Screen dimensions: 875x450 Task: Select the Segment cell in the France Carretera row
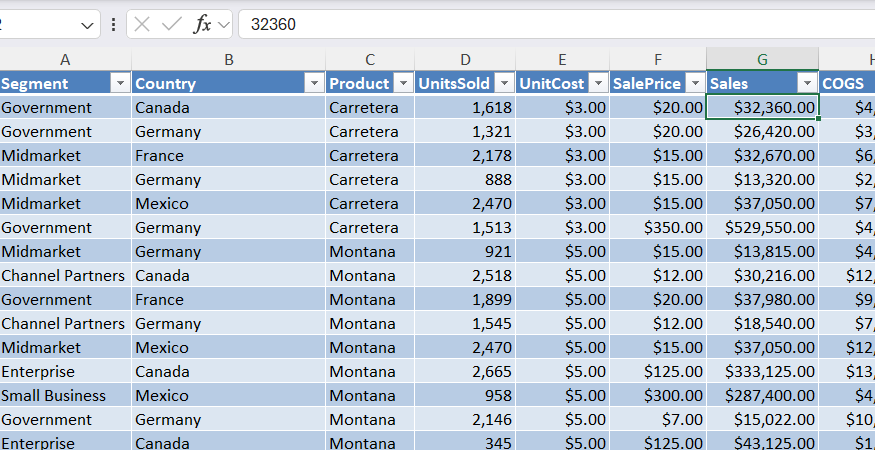pyautogui.click(x=65, y=155)
